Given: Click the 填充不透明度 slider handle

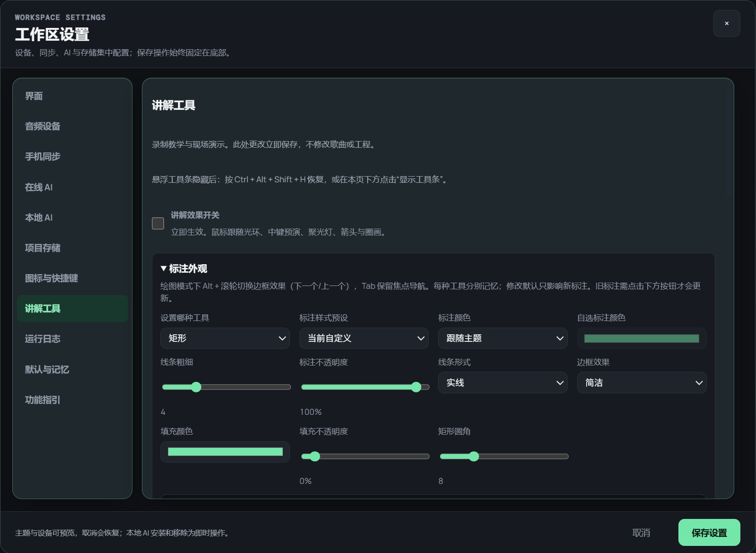Looking at the screenshot, I should [x=315, y=456].
